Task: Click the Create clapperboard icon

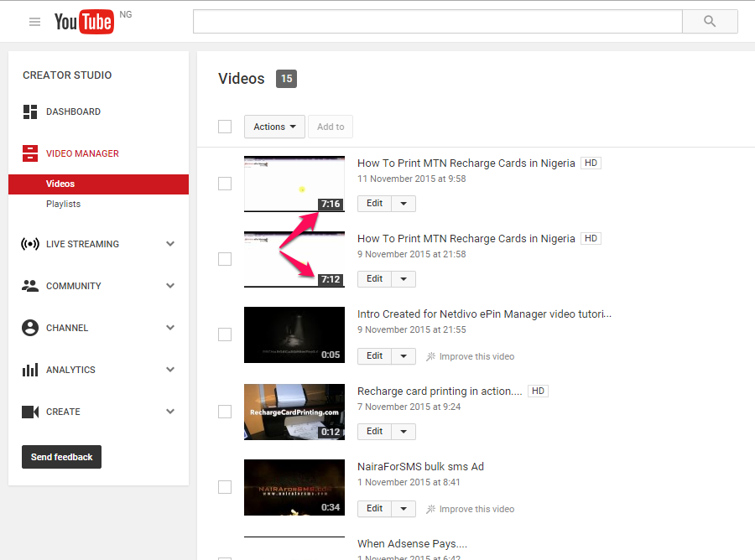Action: click(x=29, y=412)
